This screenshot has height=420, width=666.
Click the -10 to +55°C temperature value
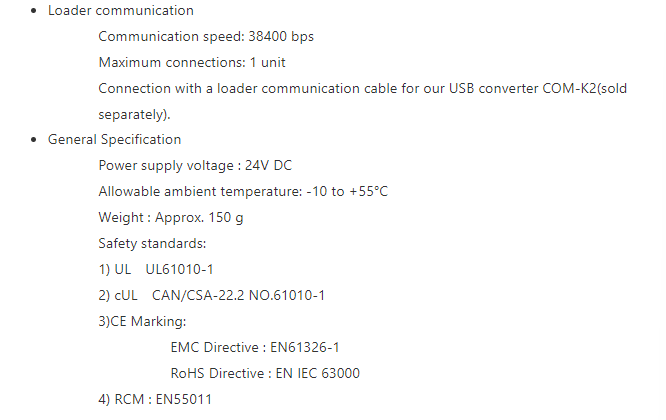pyautogui.click(x=347, y=192)
